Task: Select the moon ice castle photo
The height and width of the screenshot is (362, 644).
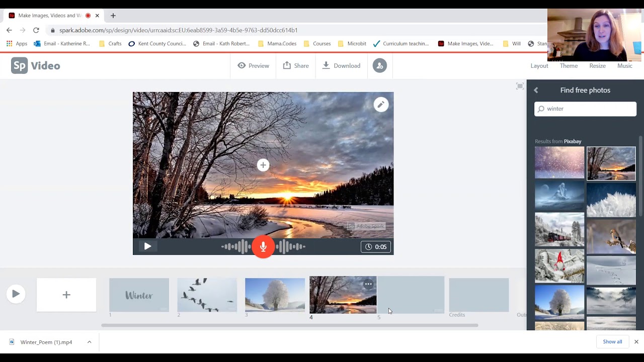Action: [559, 196]
